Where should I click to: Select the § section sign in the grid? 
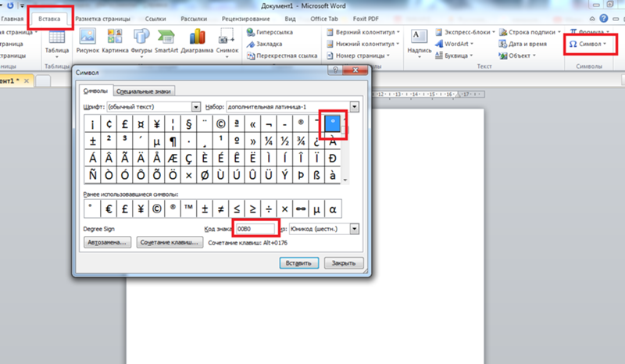point(188,124)
